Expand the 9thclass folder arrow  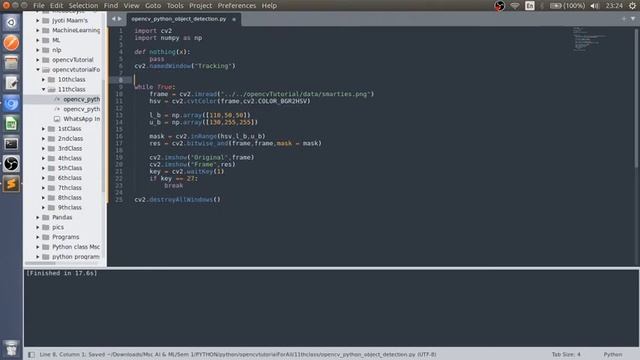coord(44,207)
